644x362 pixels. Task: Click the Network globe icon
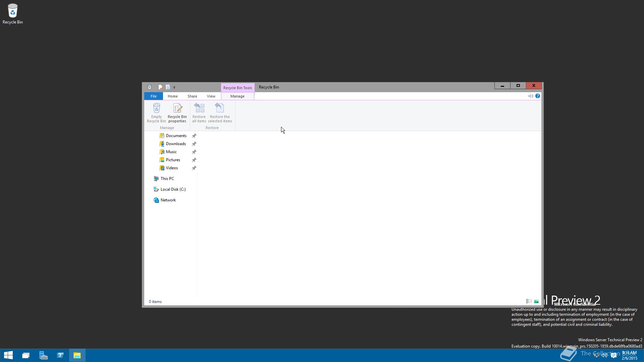[x=156, y=200]
